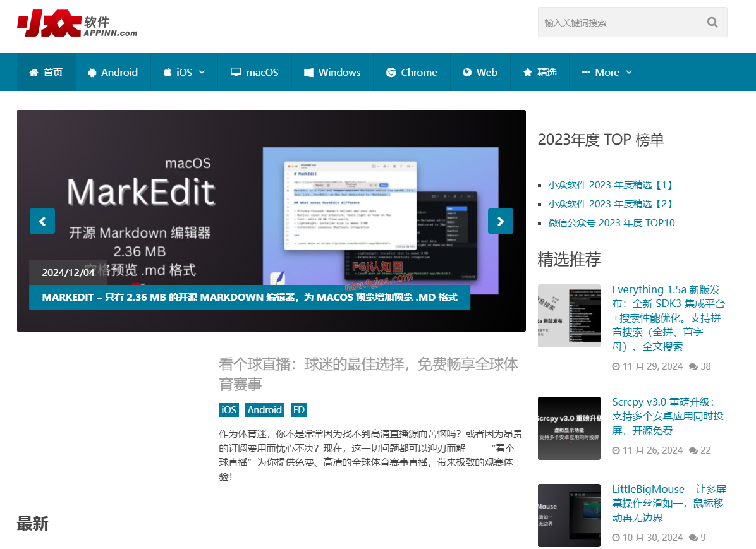Click the 小众软件 Appinn site logo
756x549 pixels.
tap(77, 24)
